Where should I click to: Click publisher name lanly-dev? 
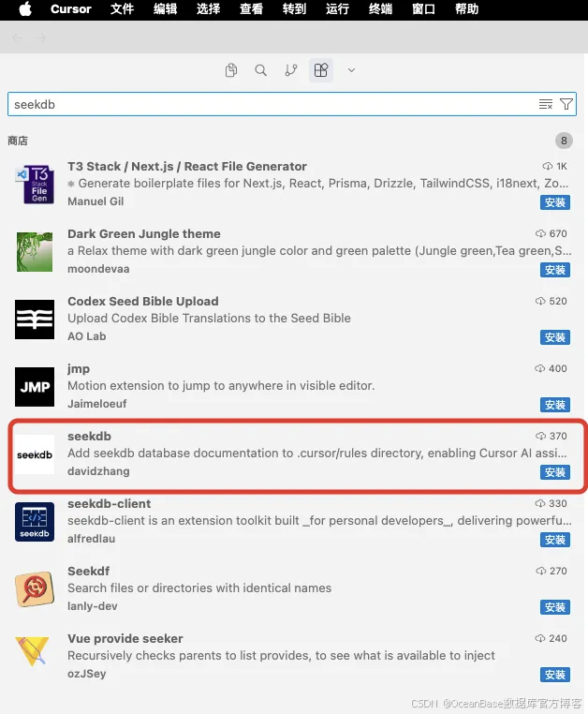click(x=93, y=606)
